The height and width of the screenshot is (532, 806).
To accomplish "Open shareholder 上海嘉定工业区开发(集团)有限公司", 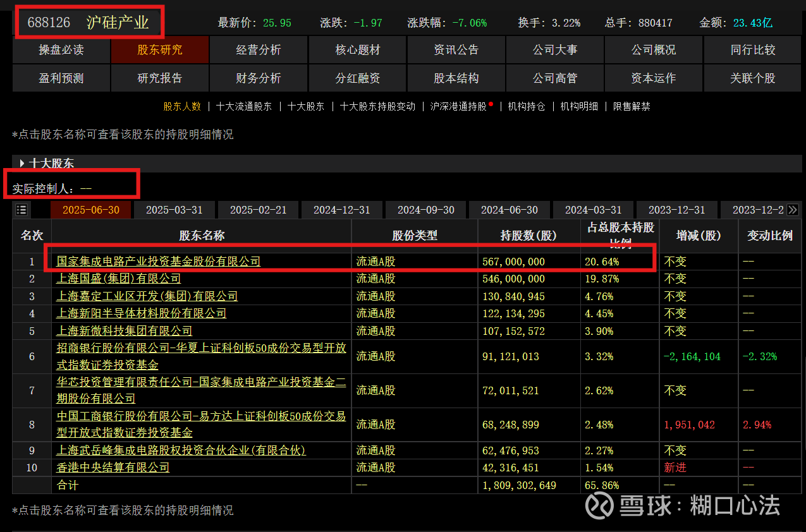I will [147, 296].
